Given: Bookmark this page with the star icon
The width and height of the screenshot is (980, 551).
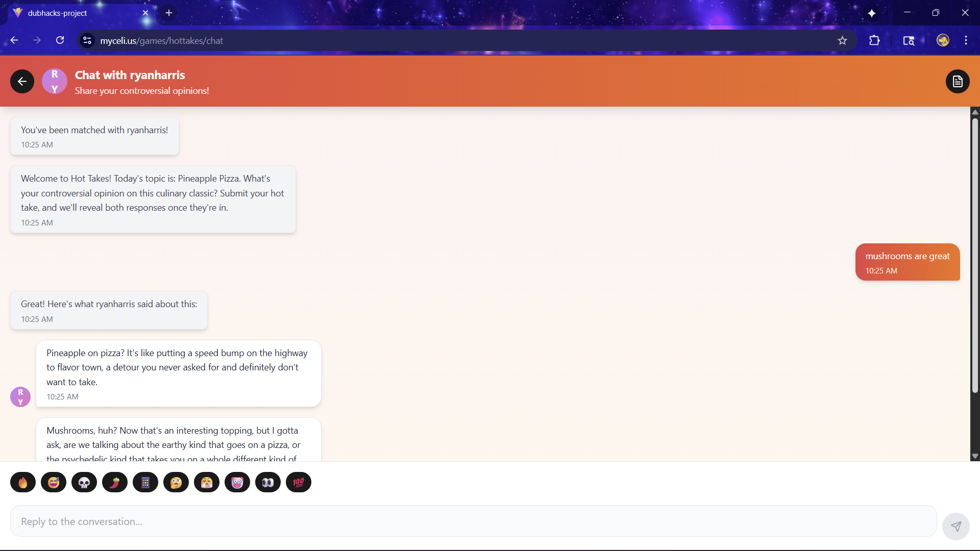Looking at the screenshot, I should coord(842,41).
